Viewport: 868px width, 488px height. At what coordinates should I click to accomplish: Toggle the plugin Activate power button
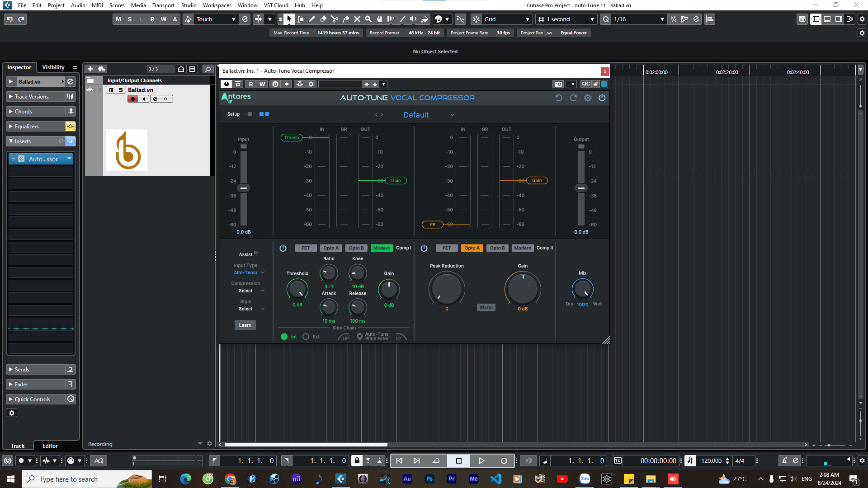pos(226,84)
